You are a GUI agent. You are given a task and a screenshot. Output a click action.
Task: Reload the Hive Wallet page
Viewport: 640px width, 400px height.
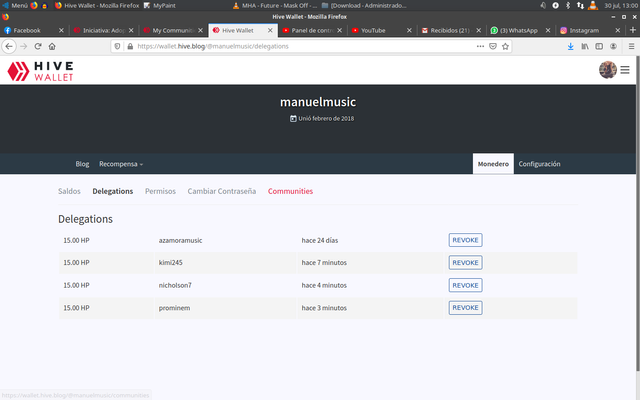[38, 47]
